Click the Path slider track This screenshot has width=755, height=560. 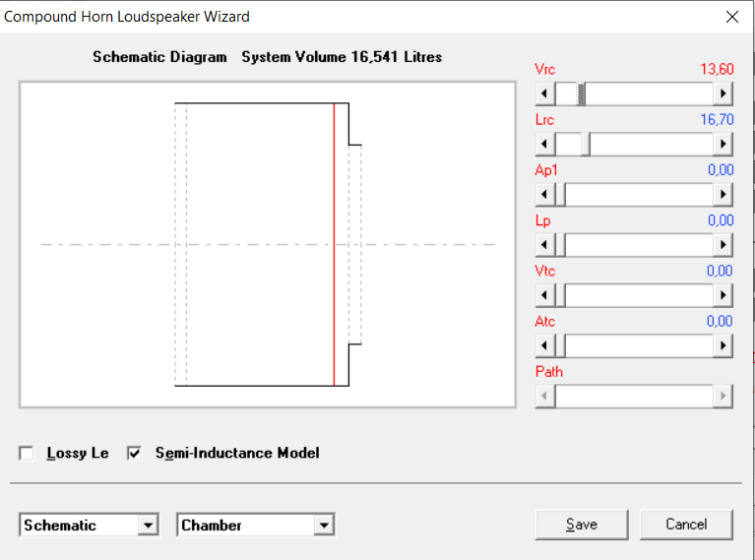coord(634,397)
